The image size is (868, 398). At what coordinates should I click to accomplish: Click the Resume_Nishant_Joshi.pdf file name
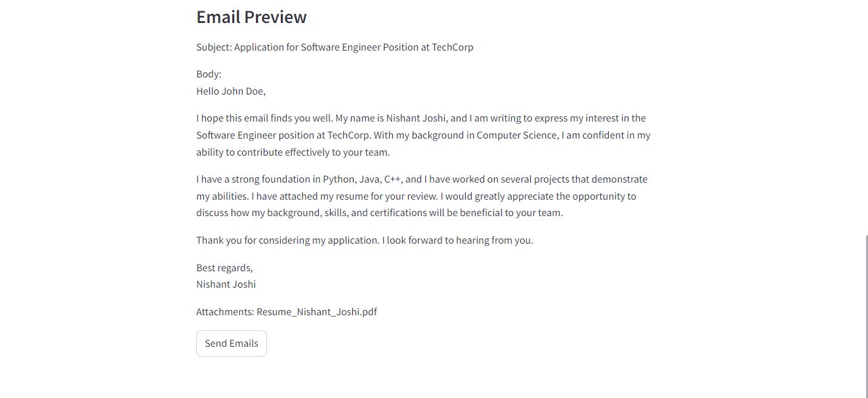click(x=317, y=312)
